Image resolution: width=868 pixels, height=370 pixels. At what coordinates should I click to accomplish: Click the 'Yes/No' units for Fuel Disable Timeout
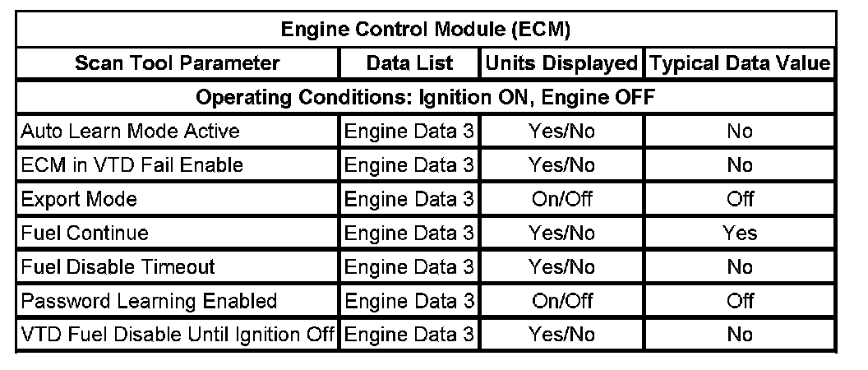tap(562, 267)
